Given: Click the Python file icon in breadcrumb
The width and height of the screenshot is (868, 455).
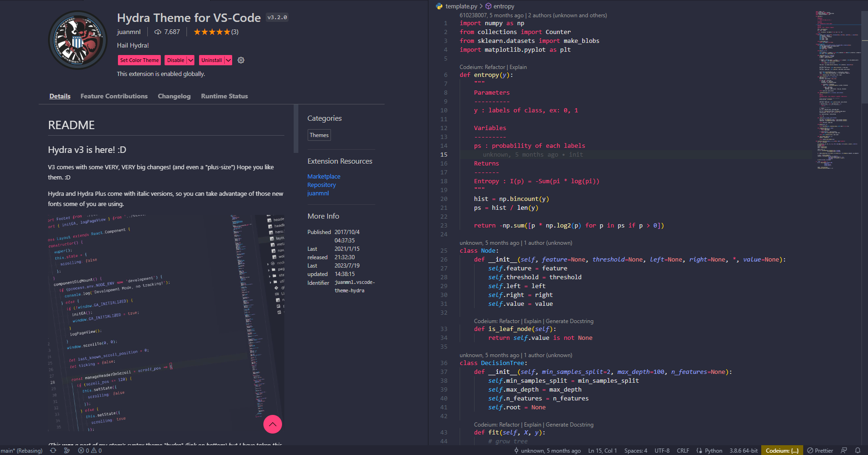Looking at the screenshot, I should 439,6.
